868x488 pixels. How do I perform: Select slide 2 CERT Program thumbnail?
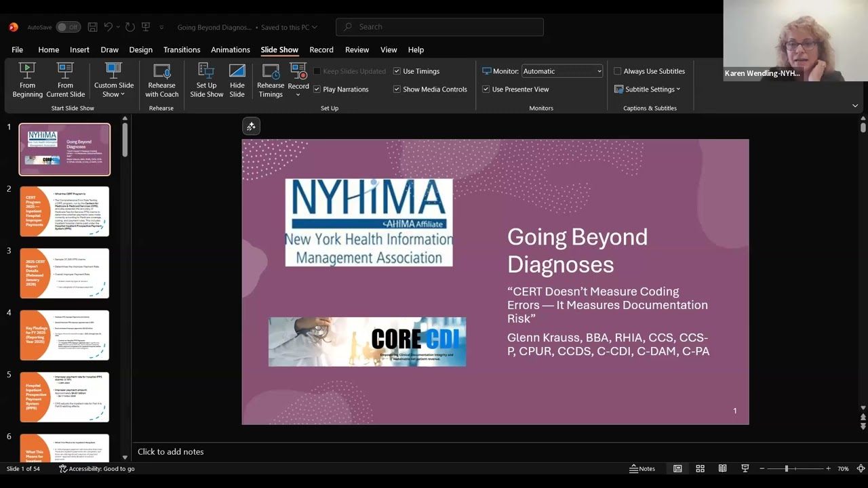coord(64,211)
